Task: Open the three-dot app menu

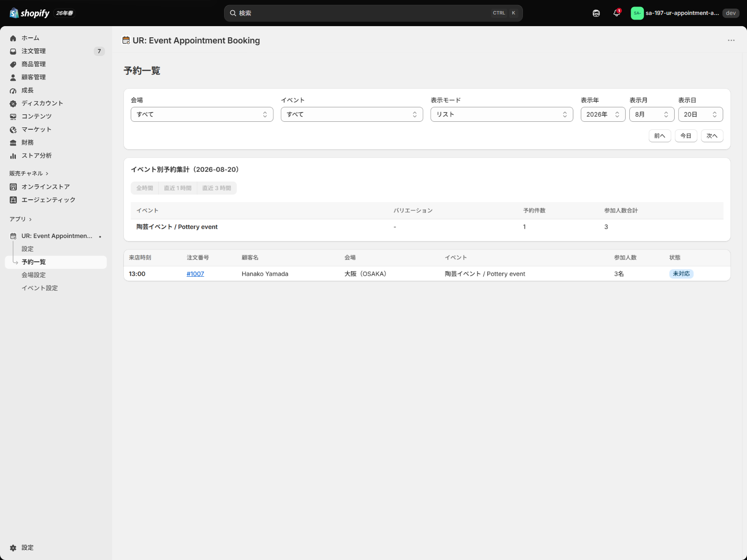Action: pos(731,41)
